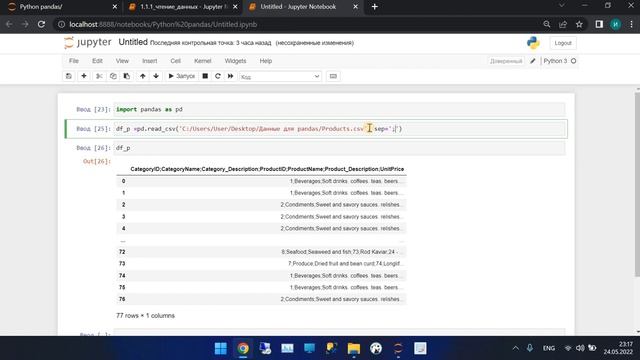Click the '77 rows × 1 columns' text
Viewport: 640px width, 360px height.
[x=145, y=316]
